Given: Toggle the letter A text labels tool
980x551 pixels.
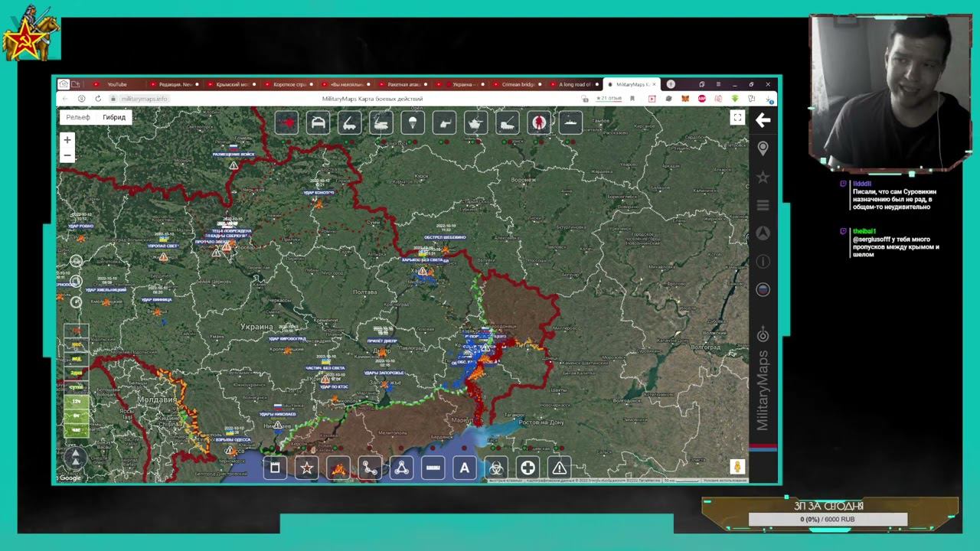Looking at the screenshot, I should pyautogui.click(x=464, y=468).
